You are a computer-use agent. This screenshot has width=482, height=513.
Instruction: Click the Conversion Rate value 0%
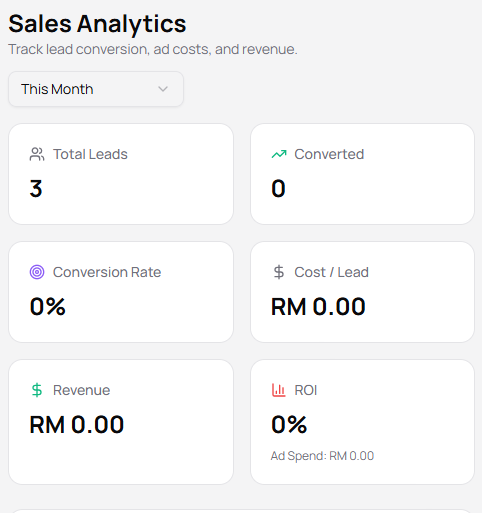tap(47, 307)
